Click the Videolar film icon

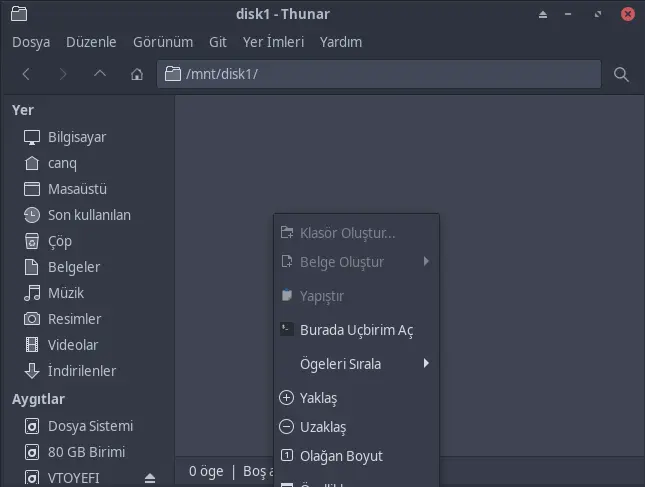tap(32, 345)
